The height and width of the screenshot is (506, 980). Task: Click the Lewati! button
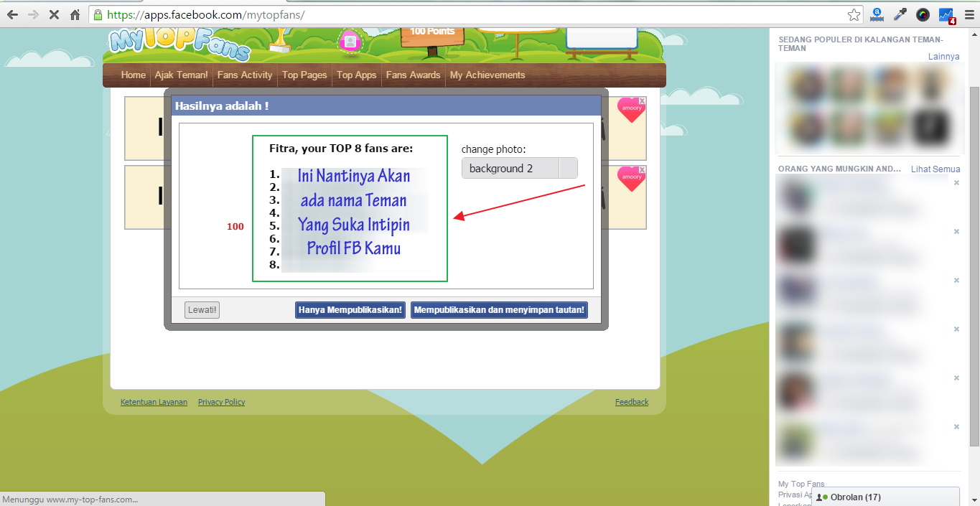[x=202, y=310]
